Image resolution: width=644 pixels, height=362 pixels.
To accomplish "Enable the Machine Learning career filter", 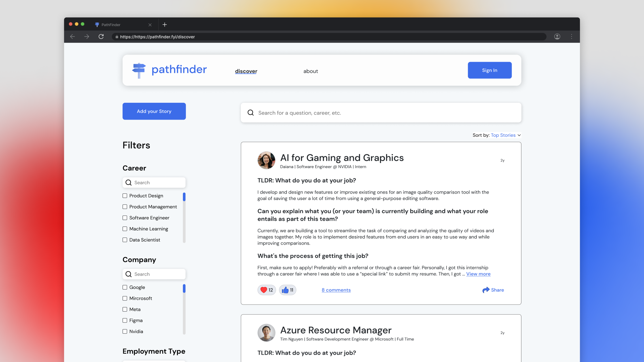I will point(125,229).
